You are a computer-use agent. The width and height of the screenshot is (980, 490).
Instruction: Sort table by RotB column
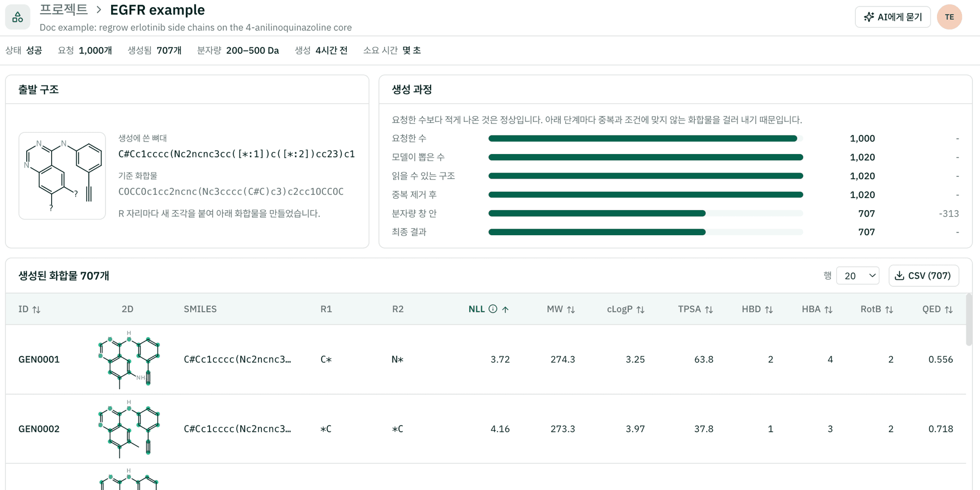877,309
